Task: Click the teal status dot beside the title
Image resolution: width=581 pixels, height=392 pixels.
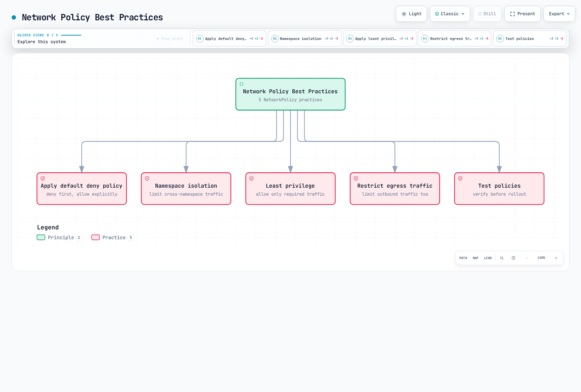Action: [14, 17]
